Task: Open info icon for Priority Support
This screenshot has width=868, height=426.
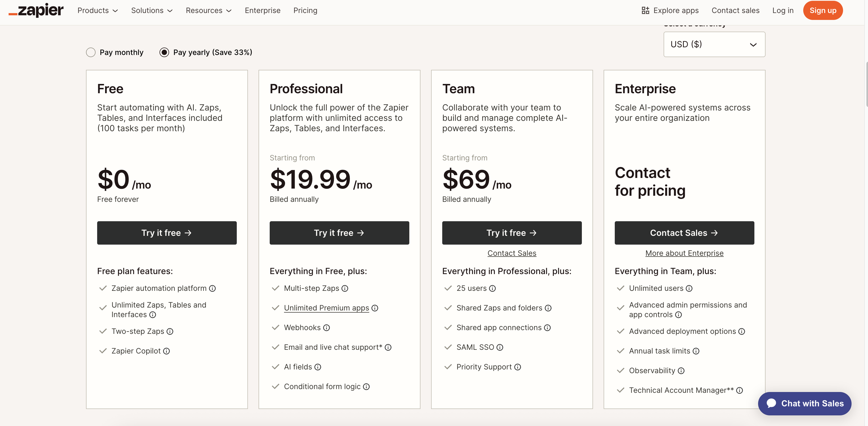Action: [x=518, y=367]
